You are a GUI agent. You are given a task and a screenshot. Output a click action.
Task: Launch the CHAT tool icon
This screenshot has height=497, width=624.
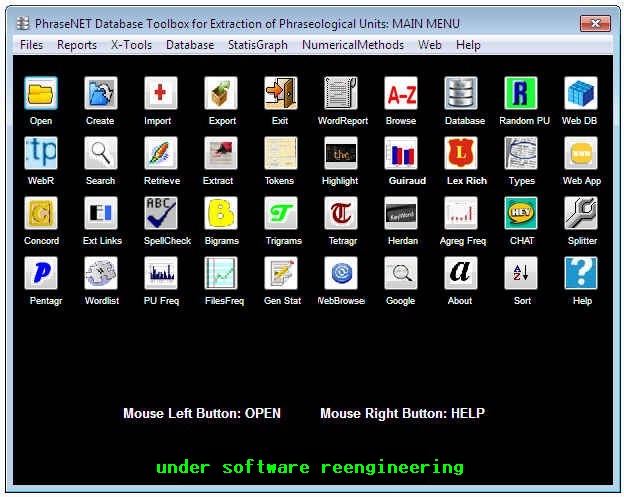521,214
